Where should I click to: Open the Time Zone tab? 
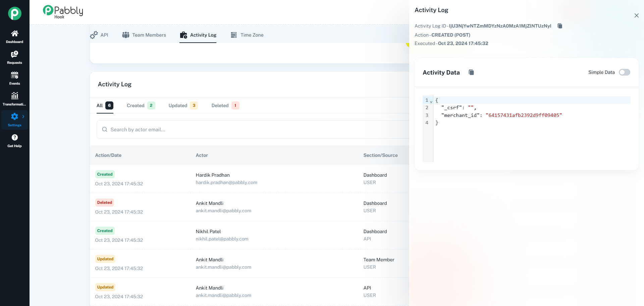point(247,35)
